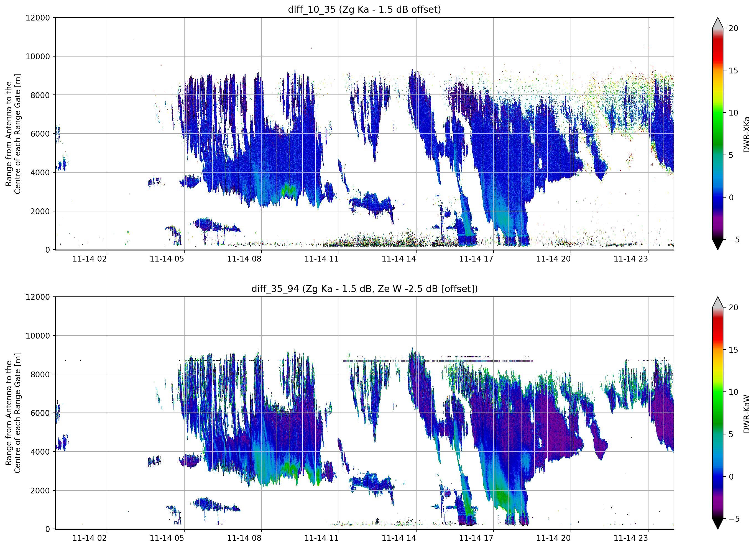Click the 4000 y-tick of the diff_10_35 plot
This screenshot has width=756, height=548.
click(x=40, y=173)
